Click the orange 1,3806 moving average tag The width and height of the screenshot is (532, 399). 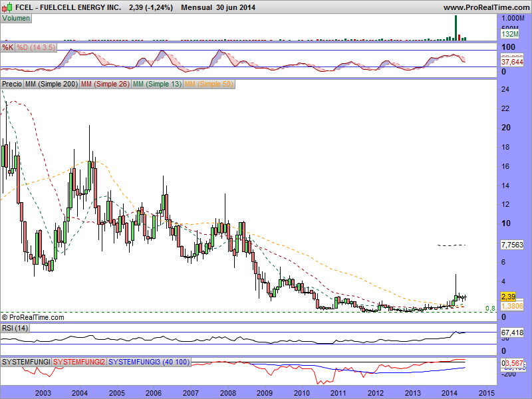point(512,306)
